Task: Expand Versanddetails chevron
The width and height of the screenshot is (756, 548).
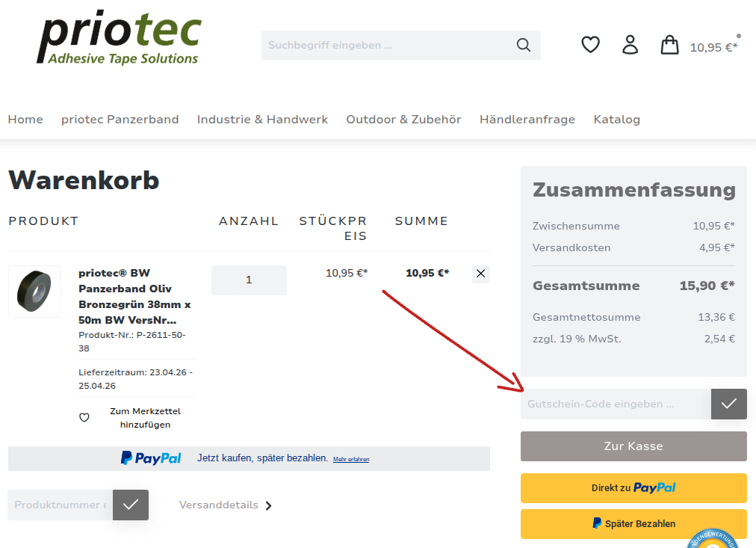Action: pyautogui.click(x=269, y=505)
